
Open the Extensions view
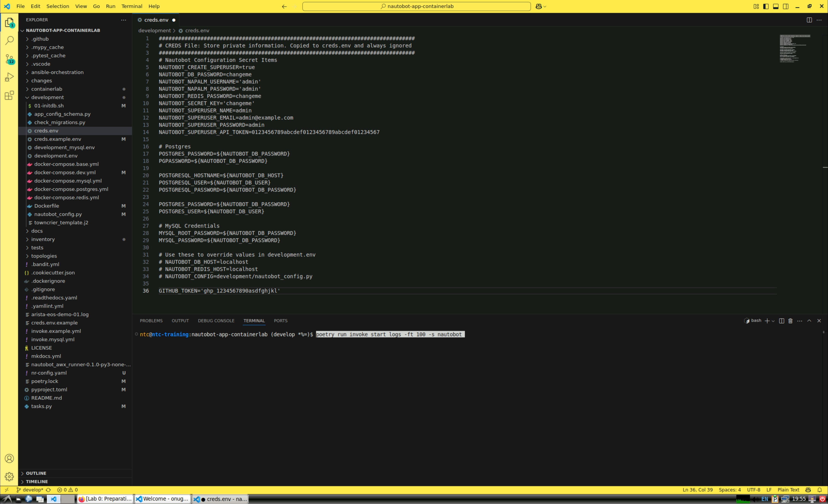coord(9,95)
